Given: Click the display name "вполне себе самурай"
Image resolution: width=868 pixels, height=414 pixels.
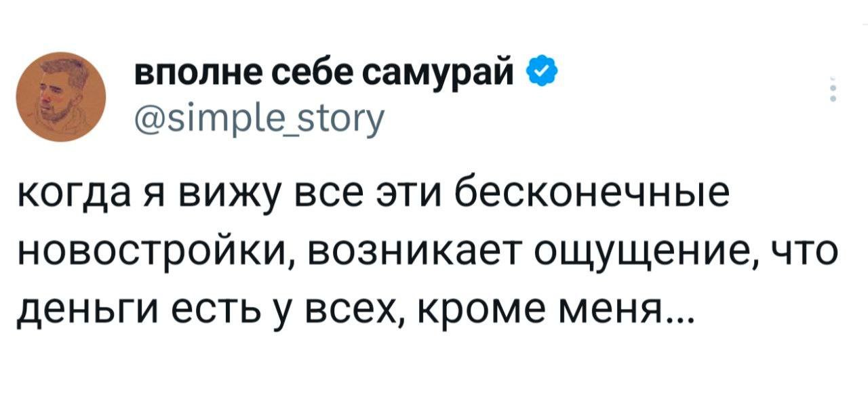Looking at the screenshot, I should 327,70.
